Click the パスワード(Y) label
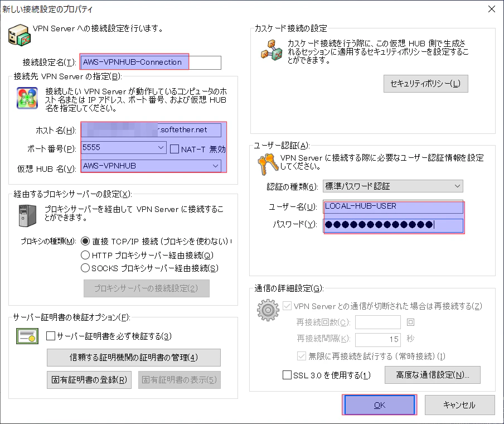The width and height of the screenshot is (504, 424). pyautogui.click(x=295, y=224)
